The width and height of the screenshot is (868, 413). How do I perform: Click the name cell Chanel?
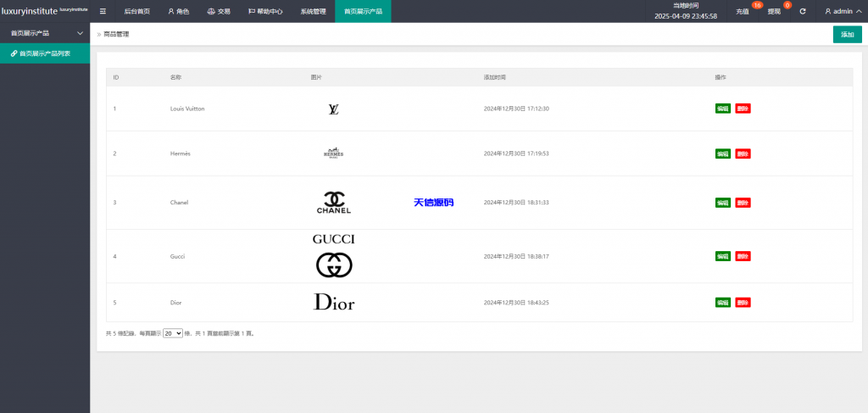[180, 203]
